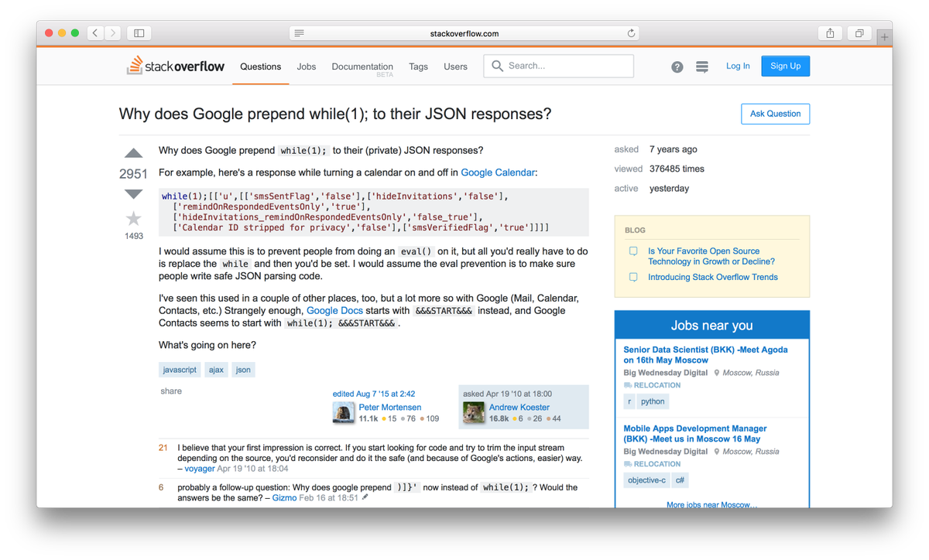Viewport: 929px width, 560px height.
Task: Click the 'yesterday' active date link
Action: coord(669,189)
